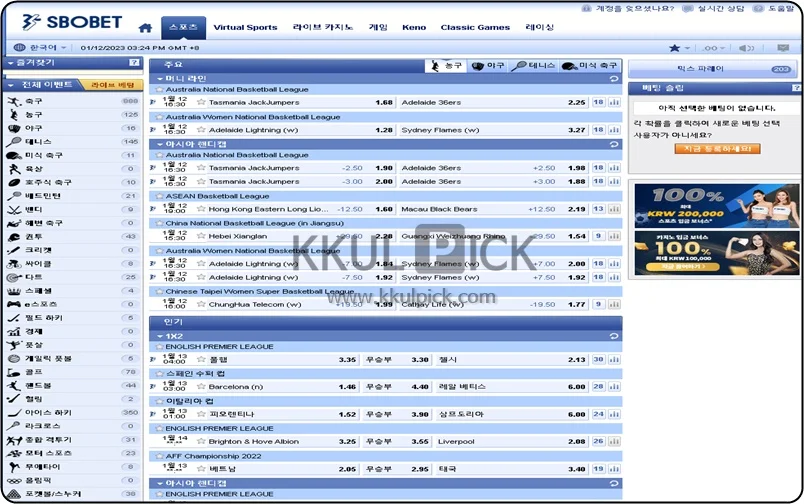This screenshot has height=504, width=804.
Task: Open more markets 30 for 풀햄 match
Action: [x=598, y=359]
